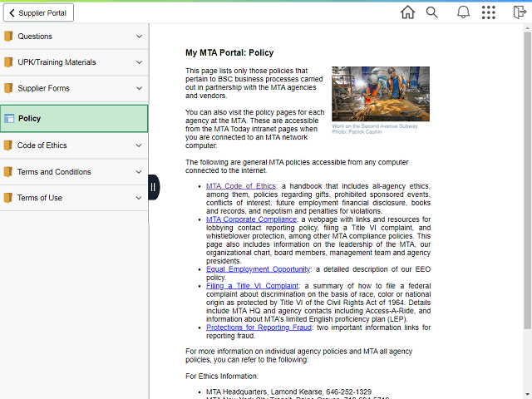Image resolution: width=532 pixels, height=399 pixels.
Task: Click the Code of Ethics folder icon
Action: 8,145
